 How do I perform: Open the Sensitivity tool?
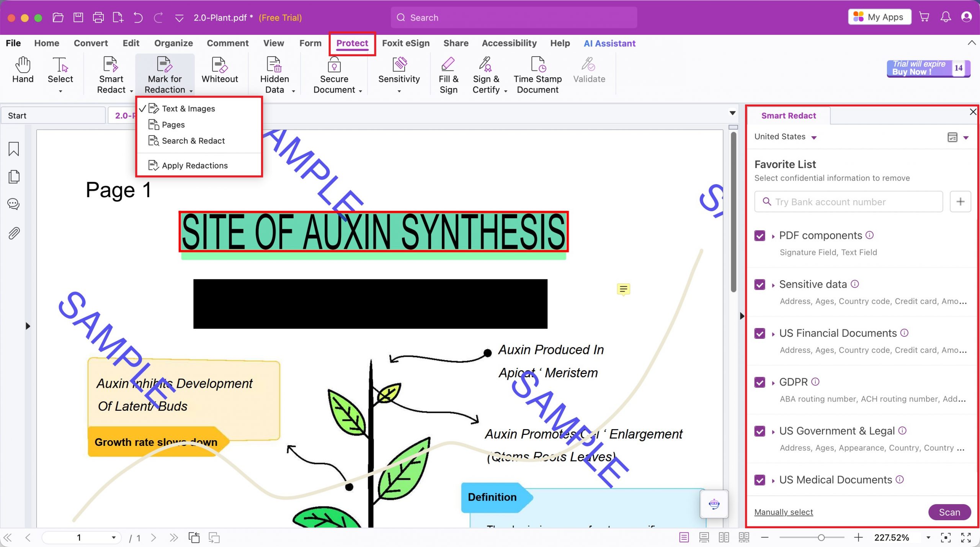[399, 75]
